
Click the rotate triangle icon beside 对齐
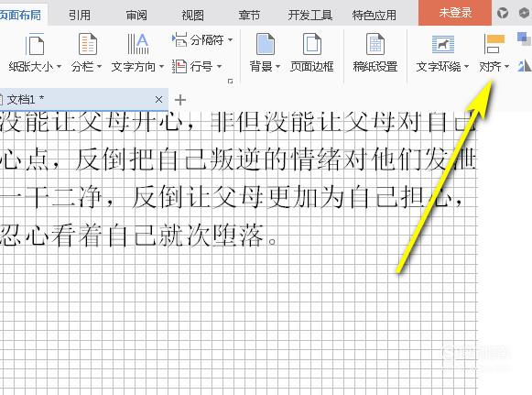coord(525,66)
